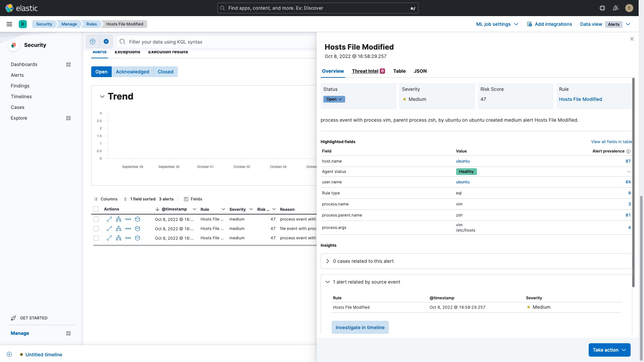Check the select-all alerts checkbox

point(96,209)
